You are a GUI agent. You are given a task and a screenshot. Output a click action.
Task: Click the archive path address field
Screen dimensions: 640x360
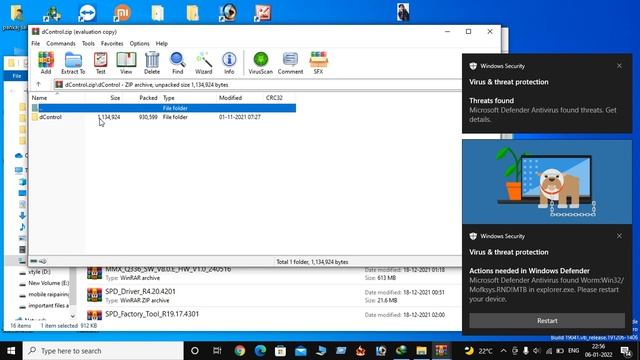tap(258, 84)
